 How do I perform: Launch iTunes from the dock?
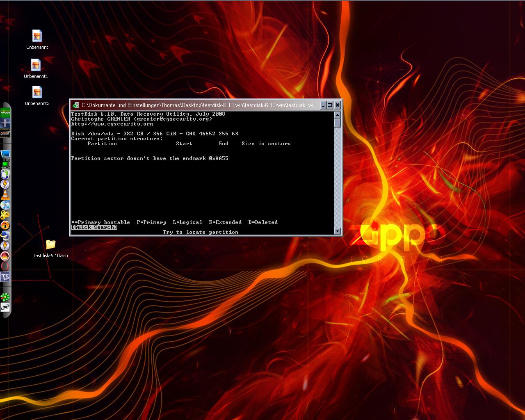pyautogui.click(x=5, y=205)
